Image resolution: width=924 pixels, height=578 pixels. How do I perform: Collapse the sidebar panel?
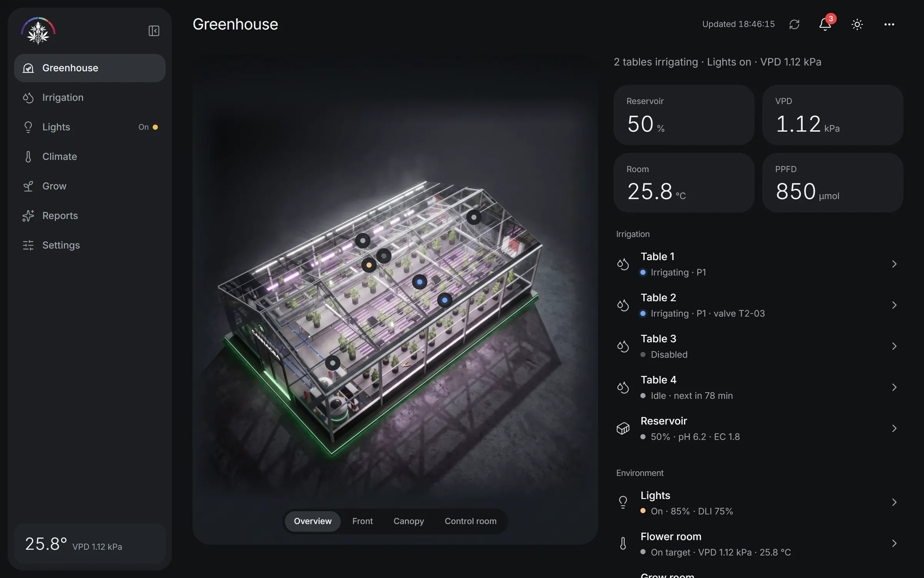coord(154,31)
